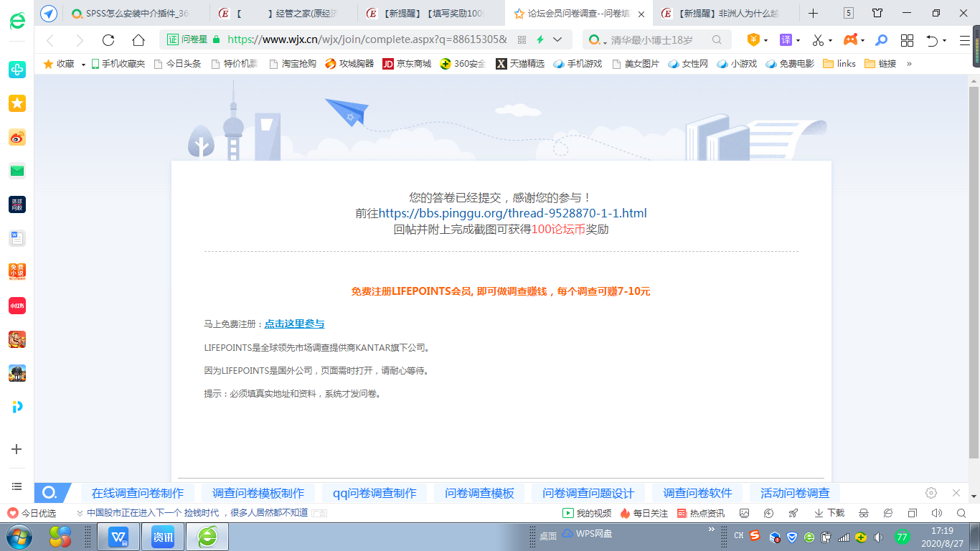Screen dimensions: 980x551
Task: Click the tab count box showing 5
Action: pyautogui.click(x=849, y=13)
